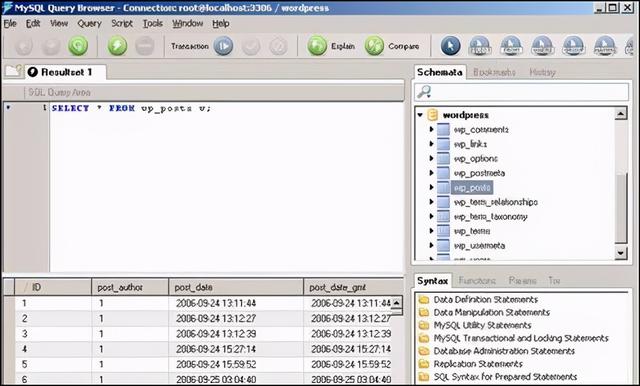
Task: Expand the wp_posts table node
Action: (431, 187)
